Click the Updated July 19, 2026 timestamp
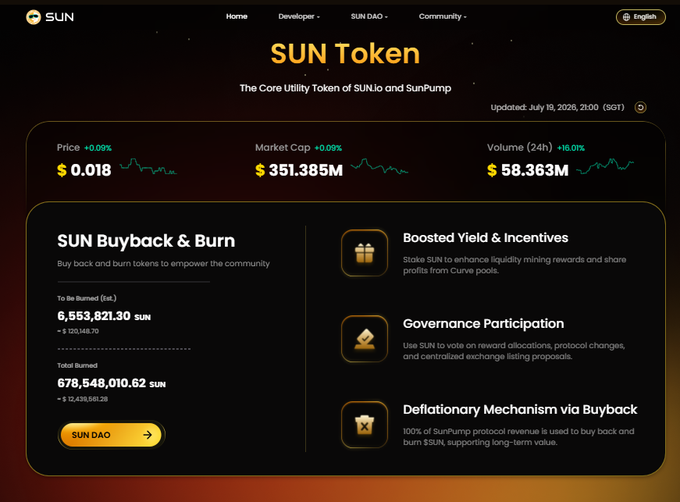 557,107
